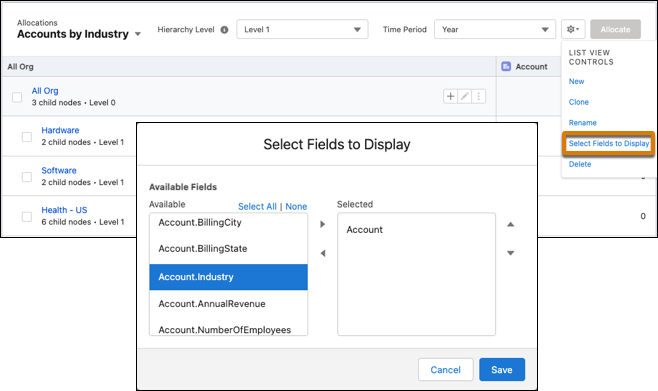The width and height of the screenshot is (658, 391).
Task: Open the Hardware node link
Action: pyautogui.click(x=60, y=130)
